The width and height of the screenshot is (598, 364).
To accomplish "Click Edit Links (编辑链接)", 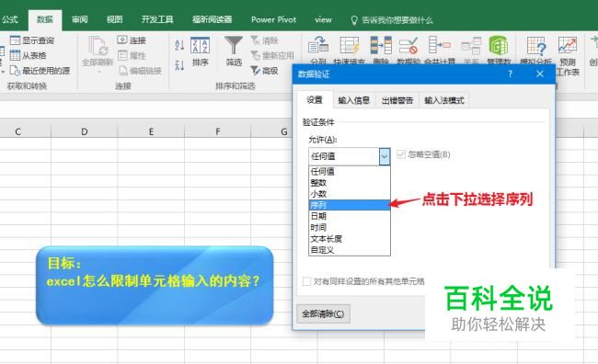I will (141, 71).
